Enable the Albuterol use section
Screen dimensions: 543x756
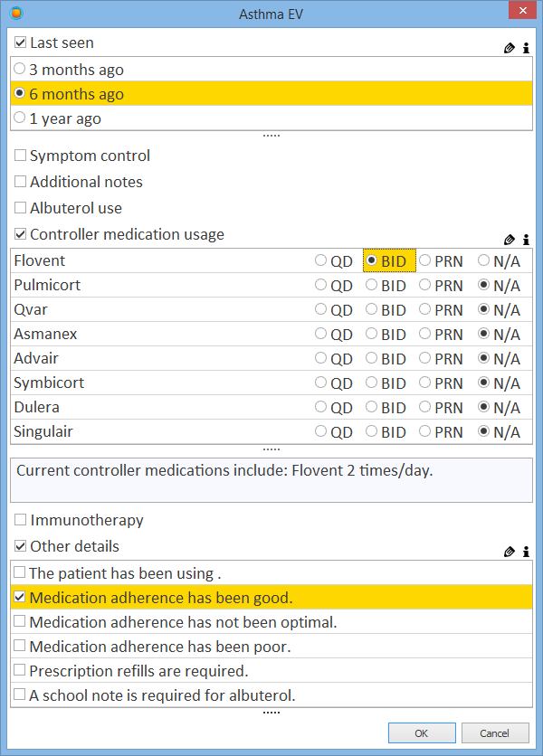tap(20, 207)
